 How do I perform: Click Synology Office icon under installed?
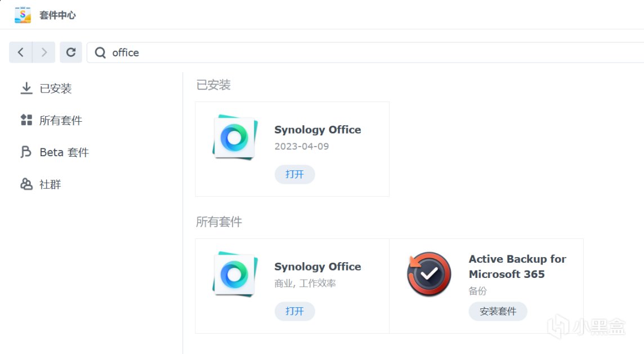235,138
